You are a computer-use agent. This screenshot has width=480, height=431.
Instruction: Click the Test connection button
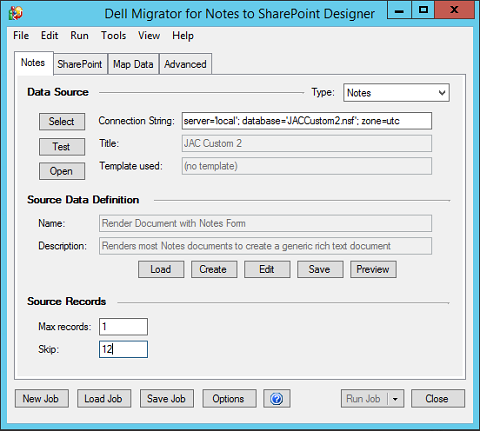(62, 147)
